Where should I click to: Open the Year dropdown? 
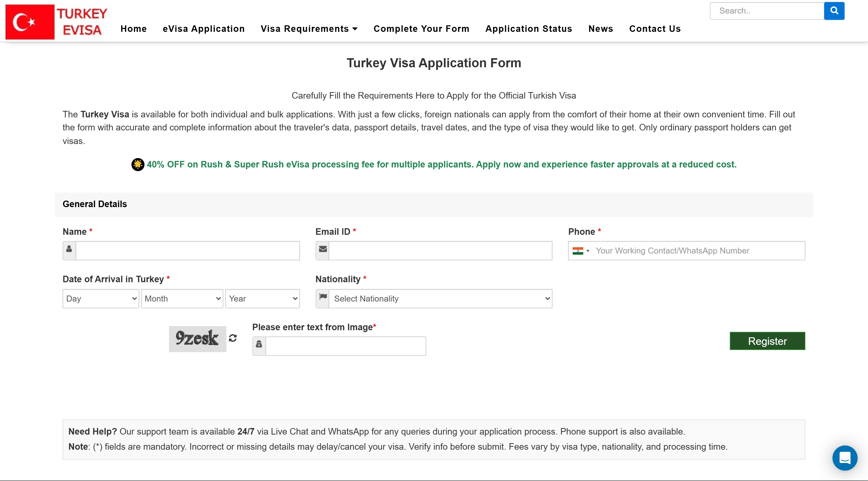click(x=262, y=298)
